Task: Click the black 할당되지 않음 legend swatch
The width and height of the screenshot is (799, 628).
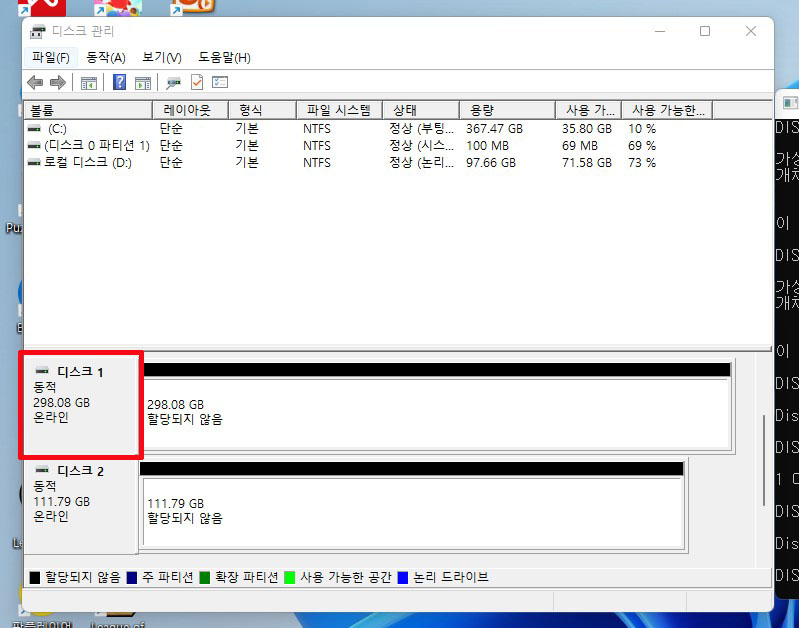Action: pyautogui.click(x=35, y=578)
